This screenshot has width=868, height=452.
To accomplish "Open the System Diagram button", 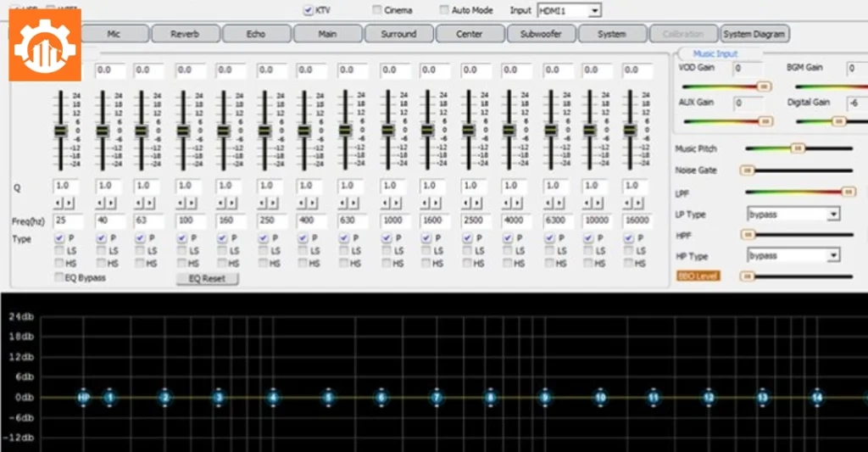I will pos(754,34).
